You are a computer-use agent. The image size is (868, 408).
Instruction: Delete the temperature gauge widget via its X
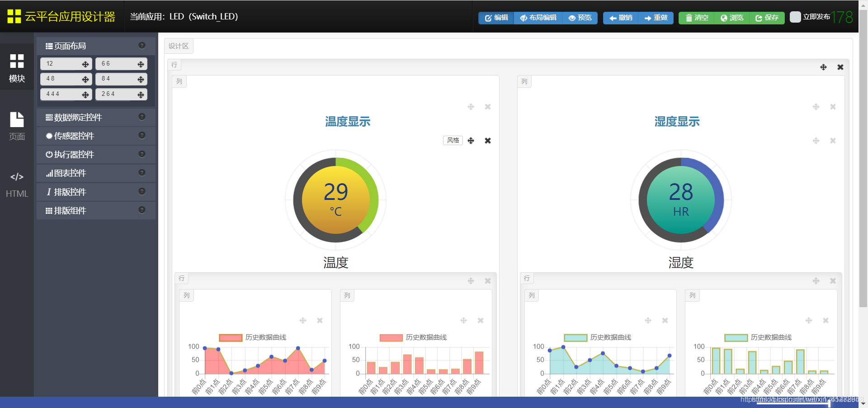(x=487, y=141)
